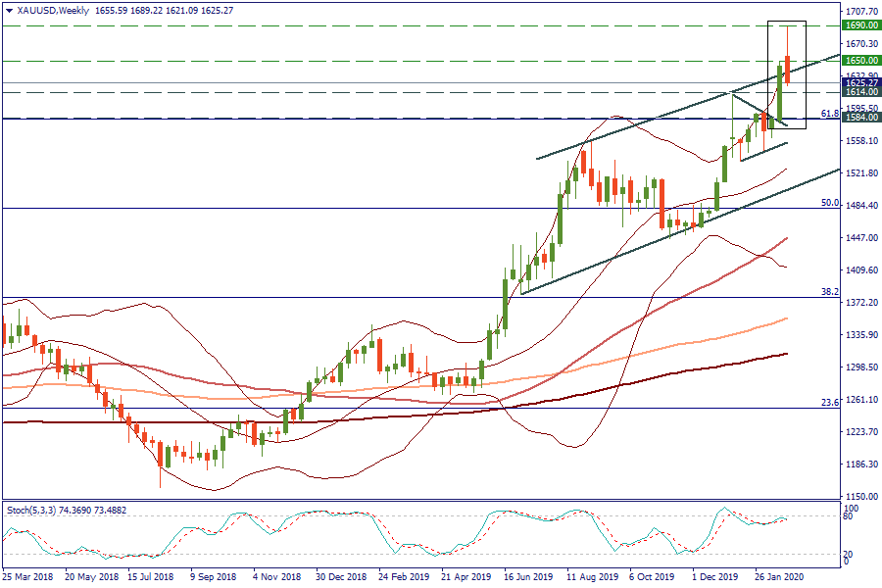Select the 61.8 Fibonacci level label
Viewport: 882px width, 588px height.
[828, 114]
